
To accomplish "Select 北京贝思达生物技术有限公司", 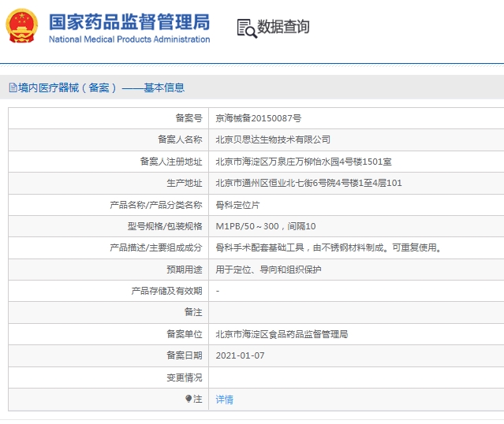I will click(273, 139).
